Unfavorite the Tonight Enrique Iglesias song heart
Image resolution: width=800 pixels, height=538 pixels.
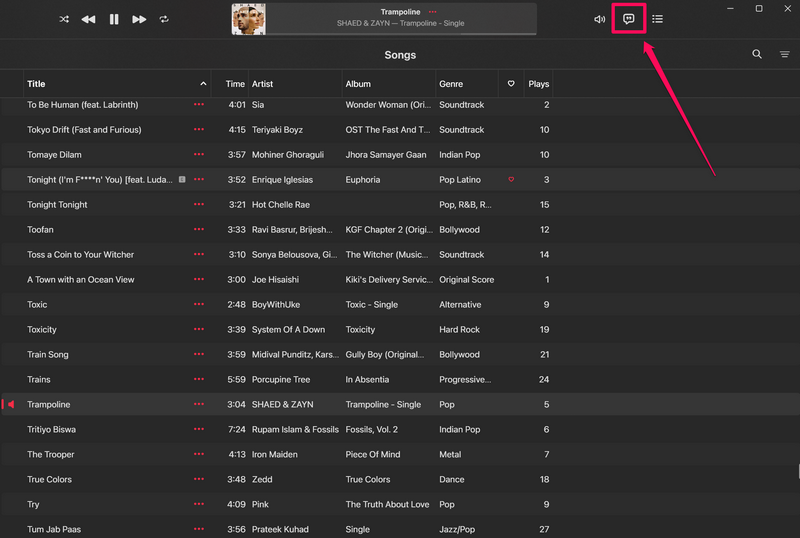(511, 180)
